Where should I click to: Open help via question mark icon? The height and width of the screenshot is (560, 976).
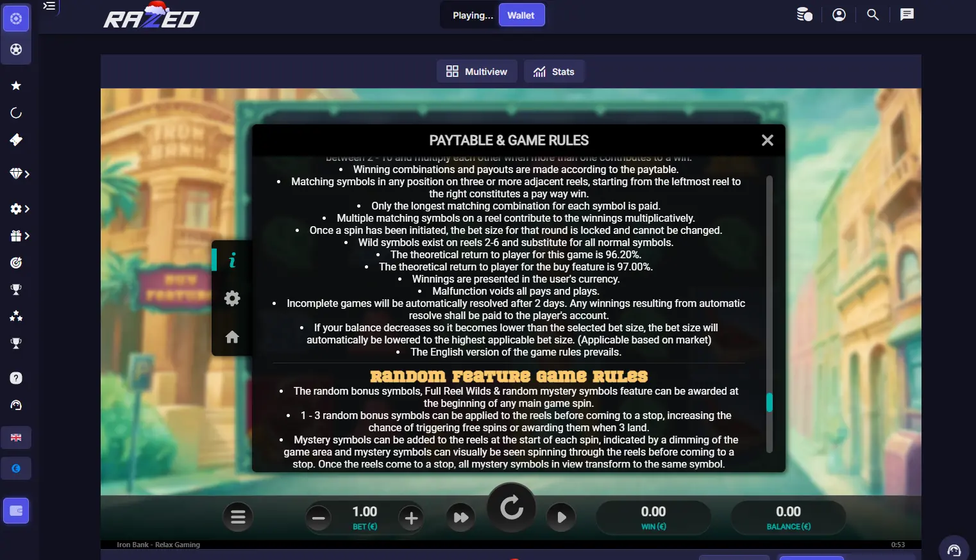click(x=16, y=378)
